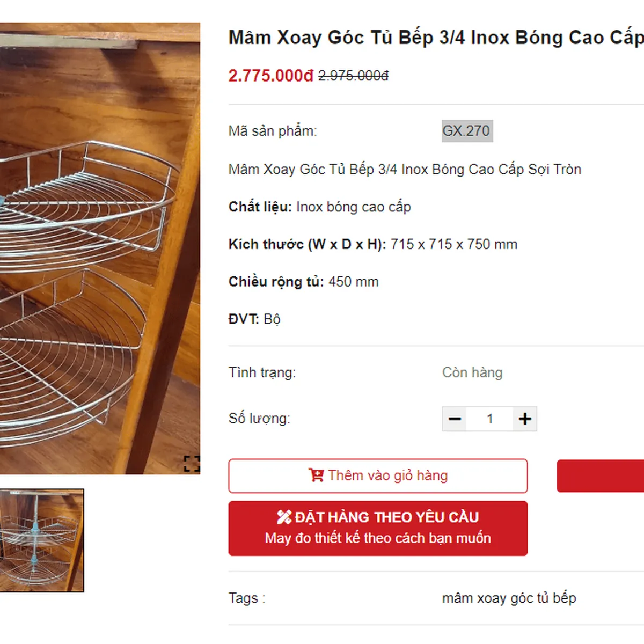
Task: Click the highlighted product code GX.270
Action: [x=466, y=131]
